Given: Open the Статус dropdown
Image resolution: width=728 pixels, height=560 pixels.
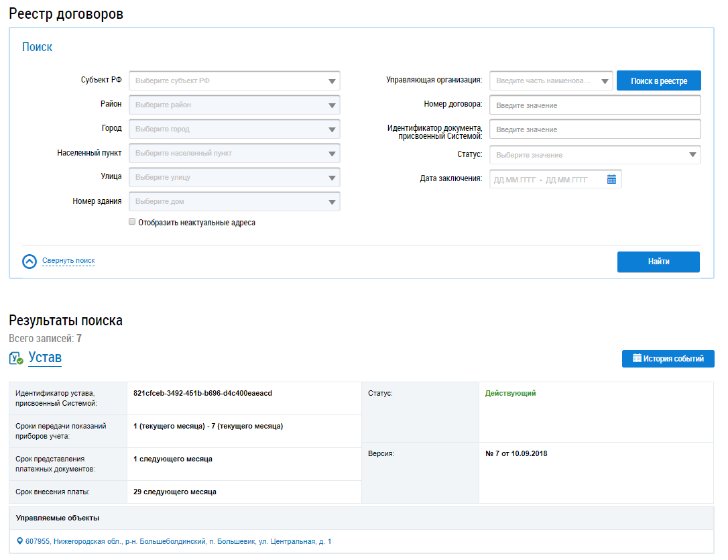Looking at the screenshot, I should (x=595, y=155).
